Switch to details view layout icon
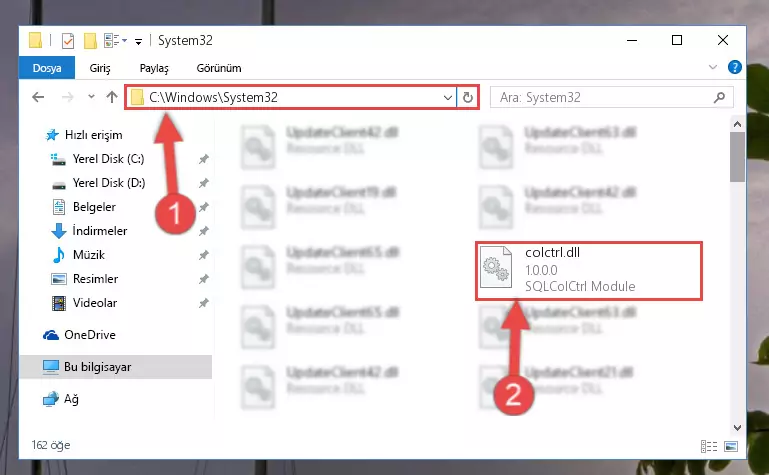The width and height of the screenshot is (769, 475). click(x=709, y=446)
